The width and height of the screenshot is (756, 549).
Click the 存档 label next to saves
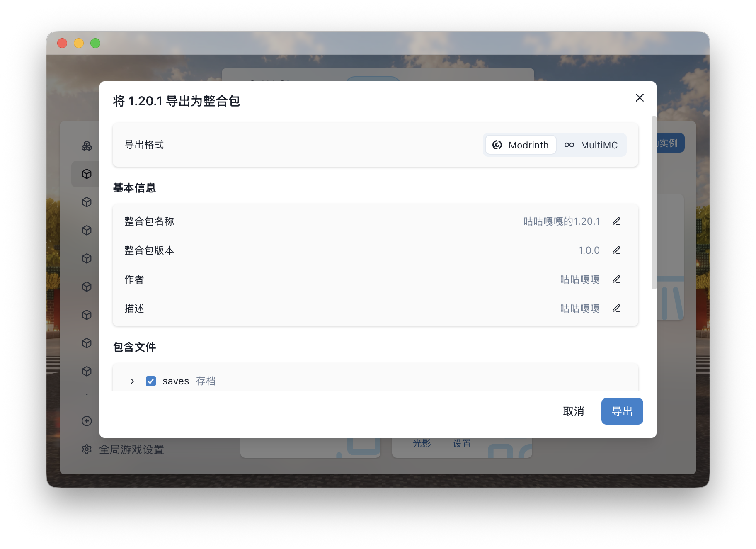[x=206, y=381]
